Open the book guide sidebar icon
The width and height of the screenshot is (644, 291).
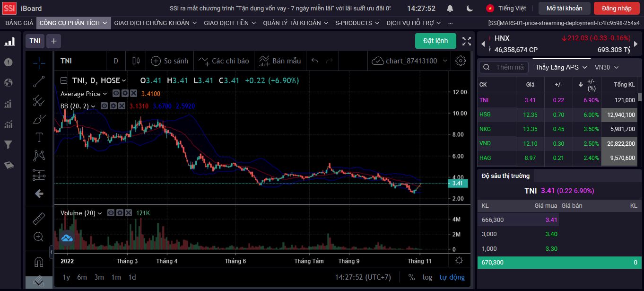pyautogui.click(x=9, y=165)
